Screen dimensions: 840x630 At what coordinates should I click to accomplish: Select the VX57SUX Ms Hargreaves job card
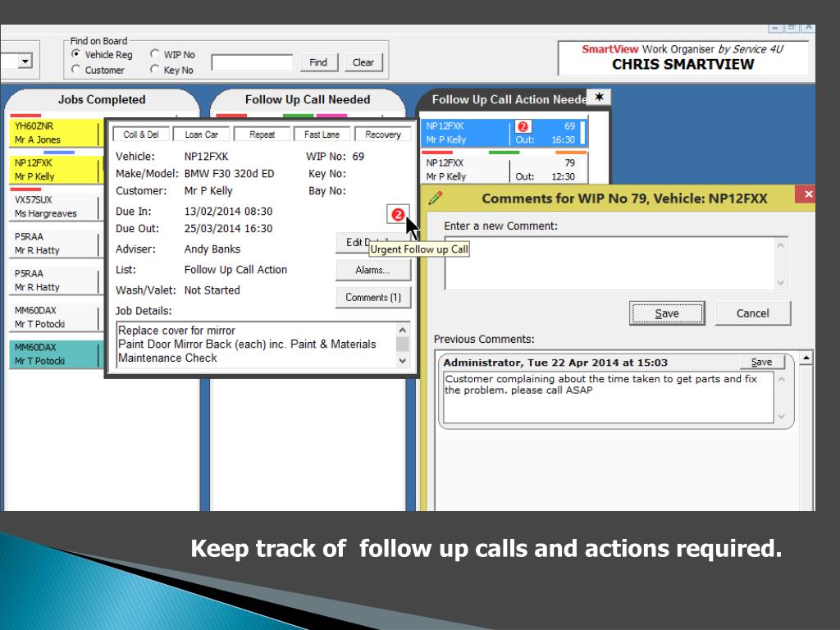tap(55, 207)
